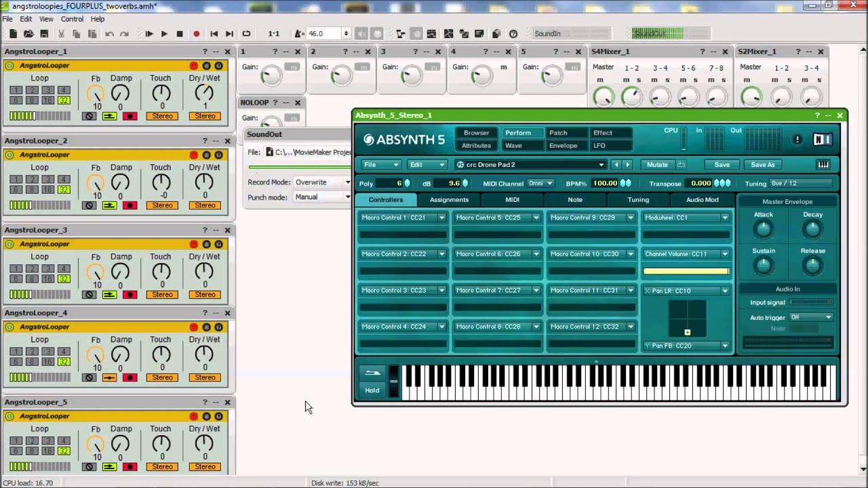
Task: Select loop length 32 in AngstroLooper_1
Action: [63, 100]
